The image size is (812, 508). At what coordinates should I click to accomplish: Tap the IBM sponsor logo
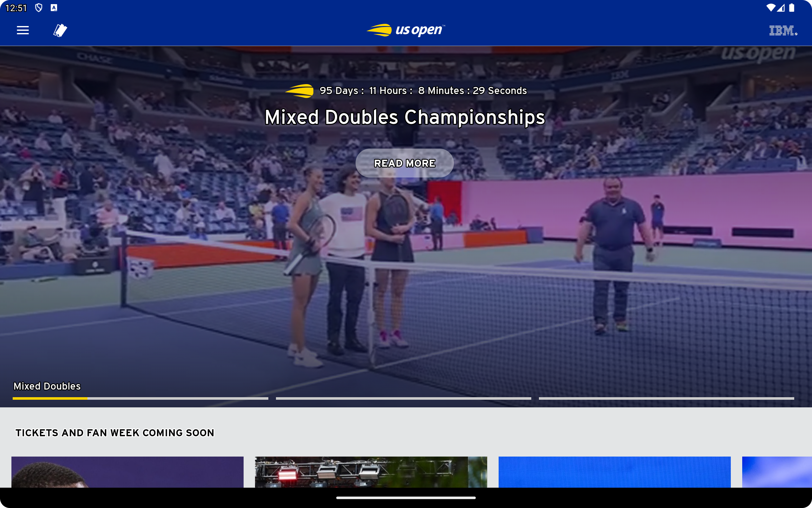[783, 30]
